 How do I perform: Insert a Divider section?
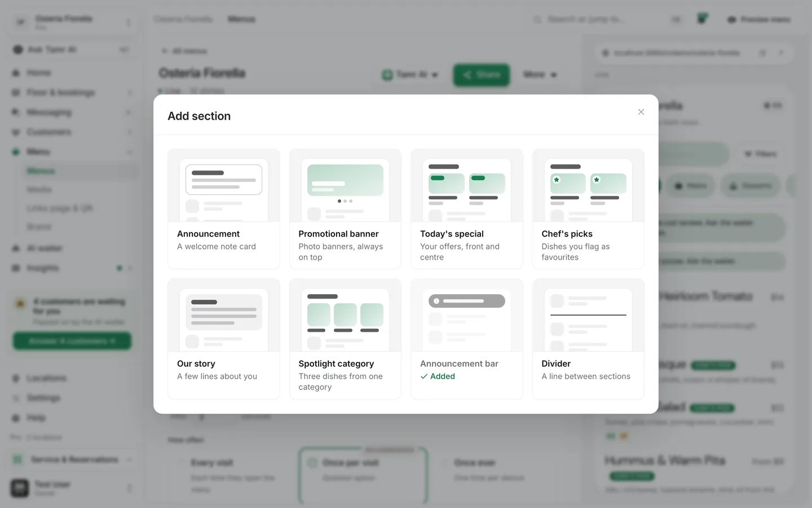pyautogui.click(x=588, y=339)
